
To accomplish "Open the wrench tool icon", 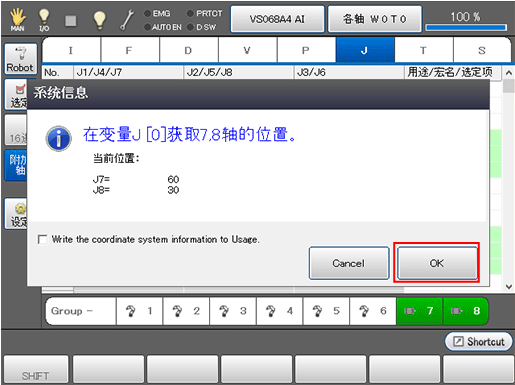I will tap(127, 20).
